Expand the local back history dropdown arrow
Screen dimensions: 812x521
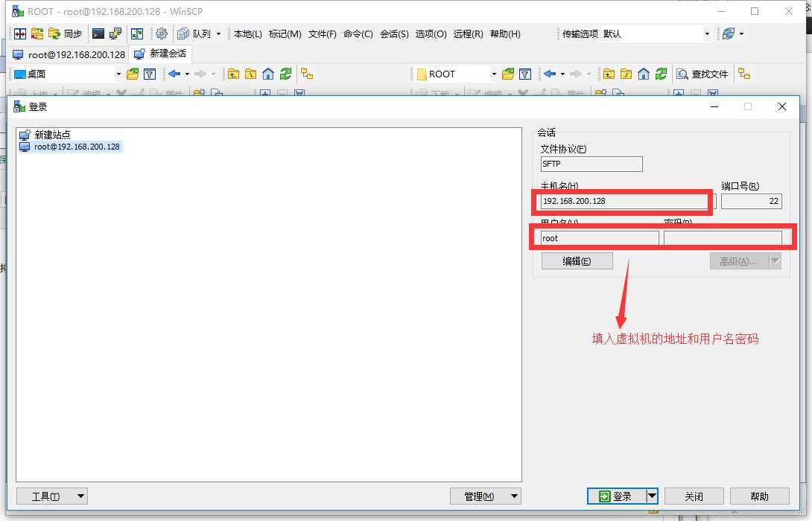[x=187, y=74]
